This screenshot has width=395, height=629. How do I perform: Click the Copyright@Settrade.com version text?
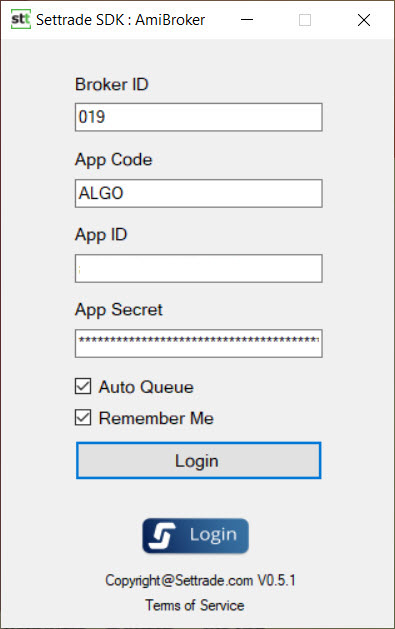(201, 580)
